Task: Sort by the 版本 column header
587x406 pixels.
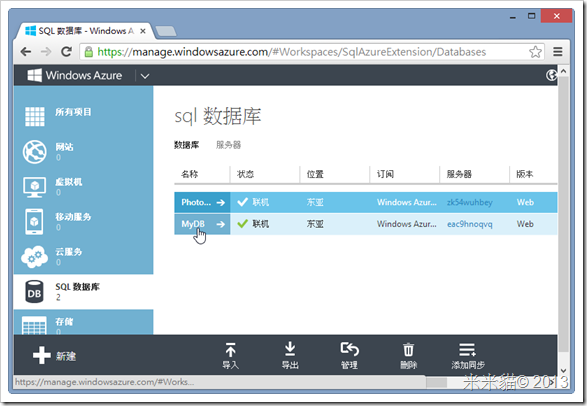Action: (524, 174)
